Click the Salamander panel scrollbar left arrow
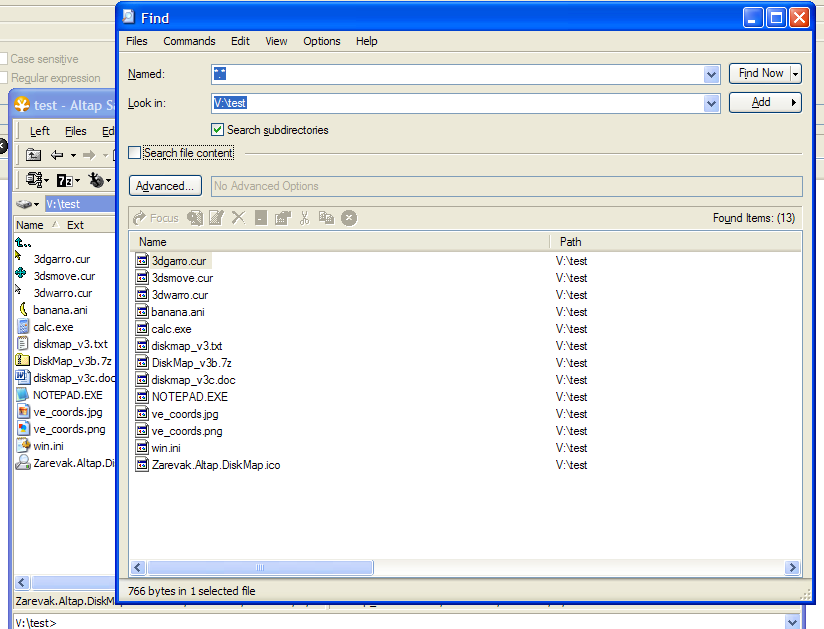Viewport: 824px width, 629px height. (22, 582)
